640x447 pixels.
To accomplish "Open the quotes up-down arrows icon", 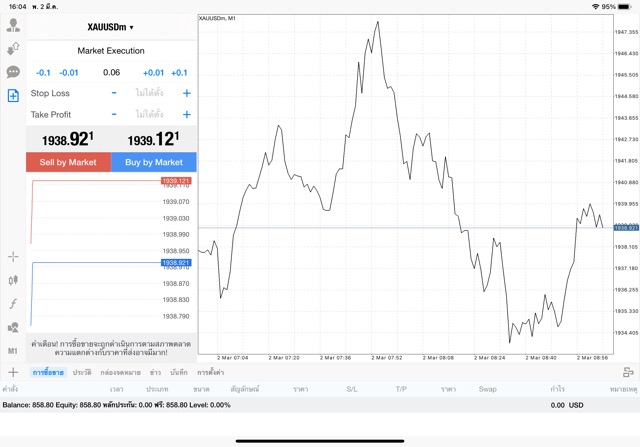I will (x=13, y=48).
